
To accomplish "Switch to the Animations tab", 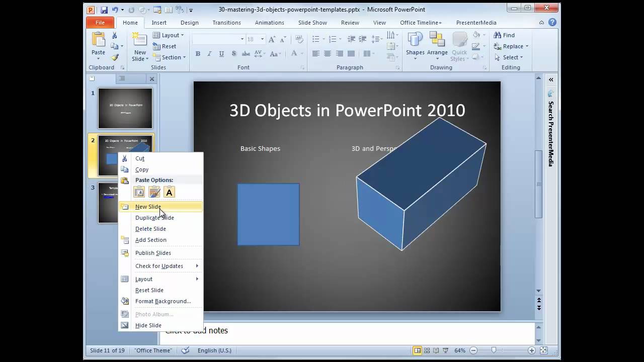I will click(270, 23).
